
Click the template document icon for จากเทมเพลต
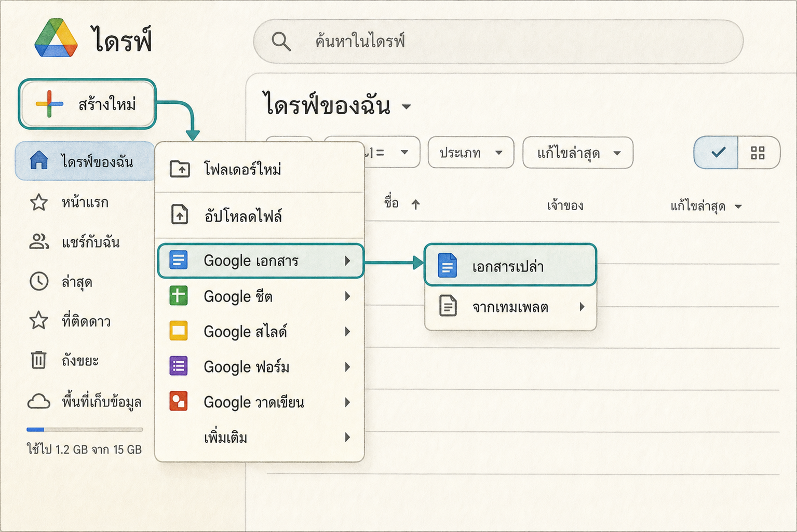[x=448, y=306]
